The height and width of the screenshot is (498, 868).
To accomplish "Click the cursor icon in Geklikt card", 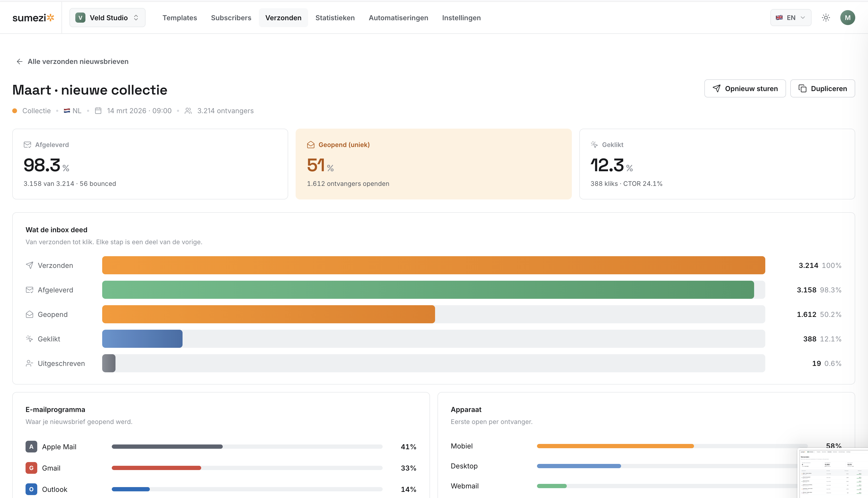I will 594,145.
